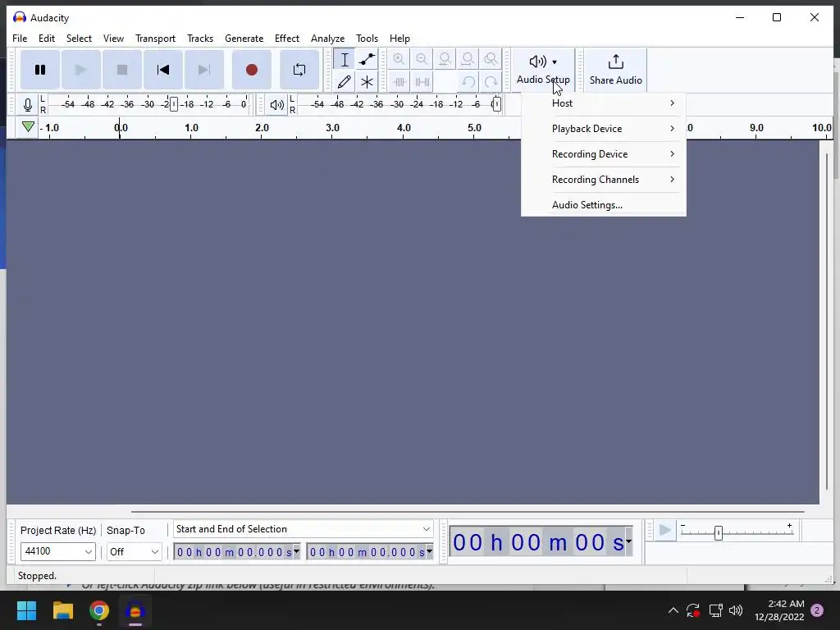Image resolution: width=840 pixels, height=630 pixels.
Task: Click Silence audio selection icon
Action: click(422, 82)
